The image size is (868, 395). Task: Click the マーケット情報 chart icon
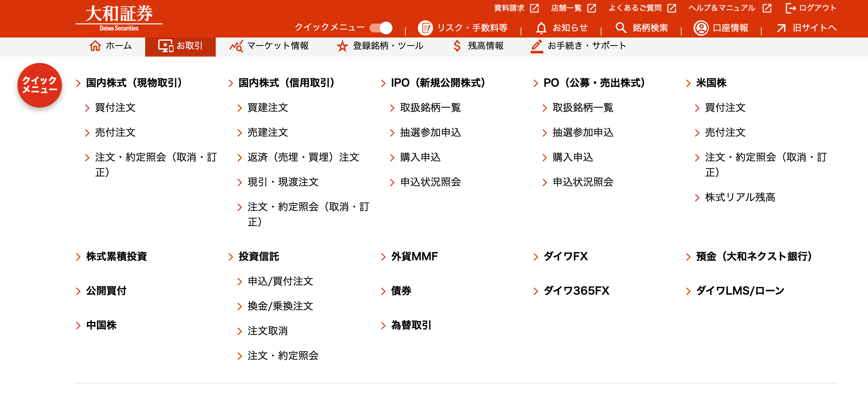(236, 46)
